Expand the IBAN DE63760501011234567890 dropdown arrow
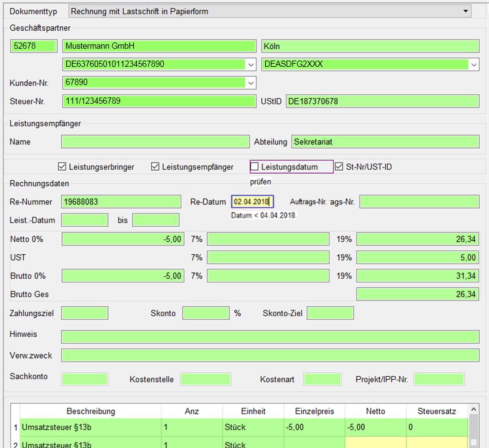This screenshot has height=448, width=489. pos(251,64)
